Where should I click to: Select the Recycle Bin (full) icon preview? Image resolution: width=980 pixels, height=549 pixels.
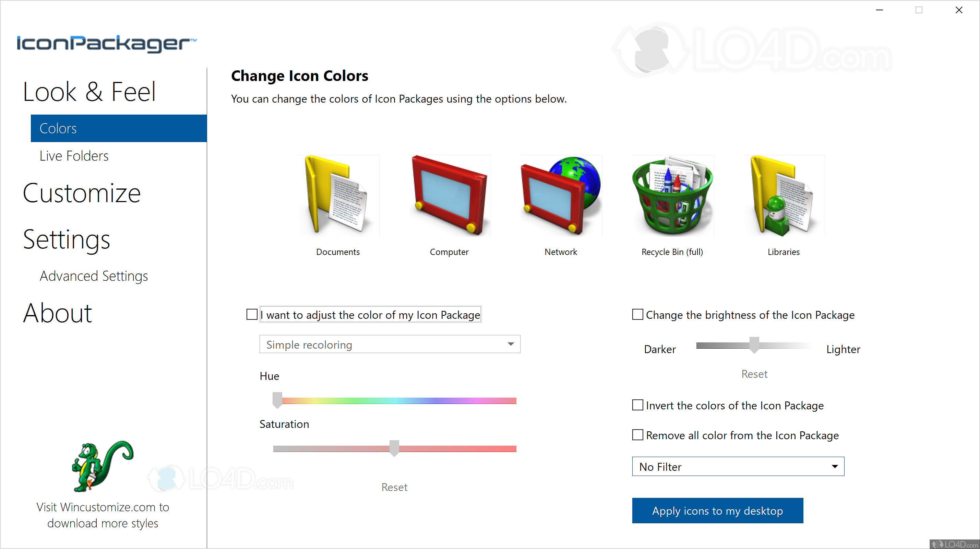click(672, 196)
